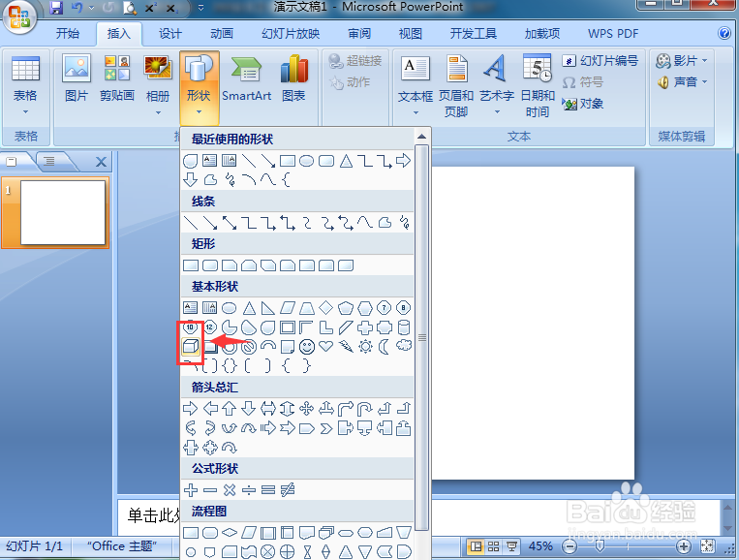This screenshot has height=560, width=739.
Task: Open PowerPoint help question mark icon
Action: 724,33
